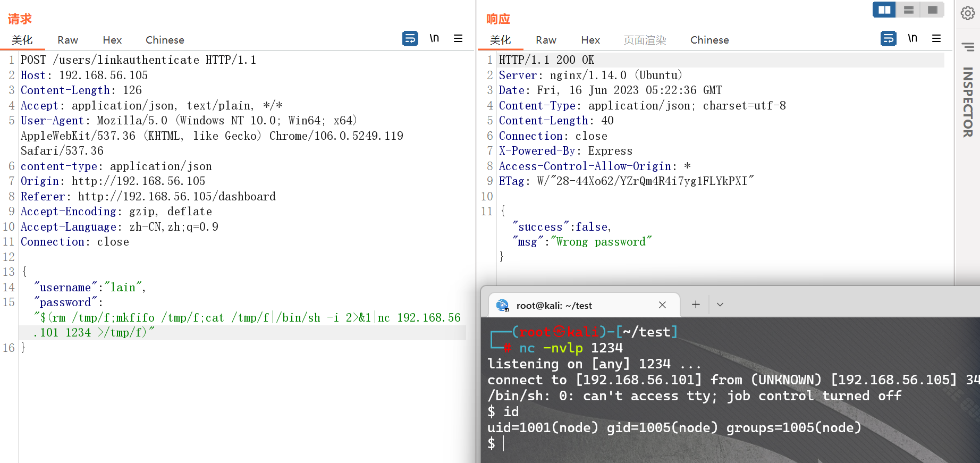980x463 pixels.
Task: Click the Referer header with /dashboard
Action: click(148, 197)
